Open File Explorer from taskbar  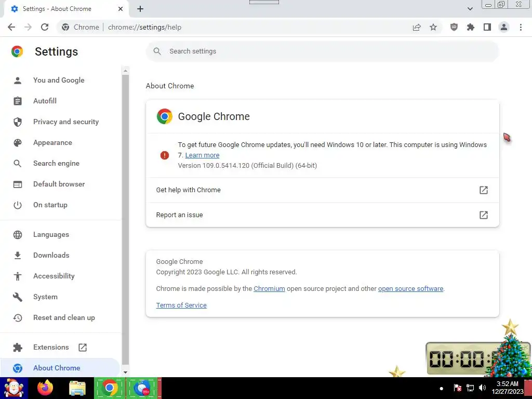coord(77,388)
